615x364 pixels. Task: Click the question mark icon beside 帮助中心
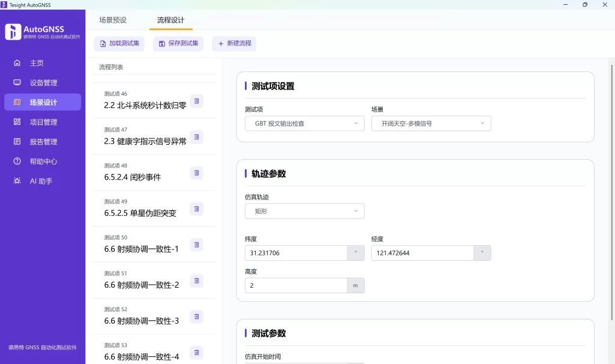tap(17, 161)
